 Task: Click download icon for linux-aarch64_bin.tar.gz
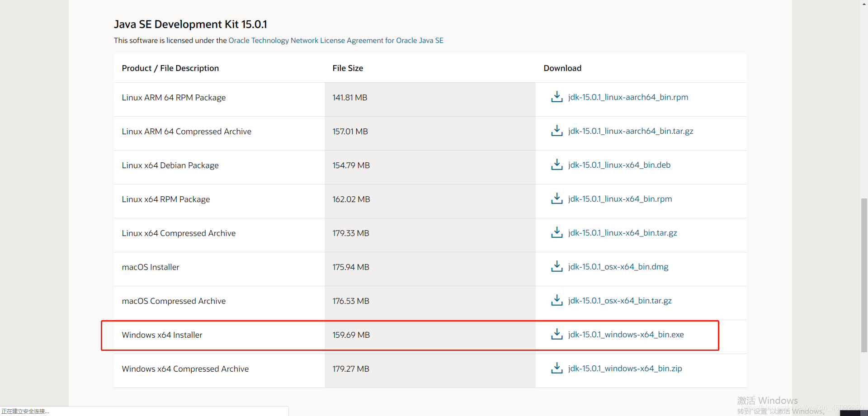(x=557, y=131)
